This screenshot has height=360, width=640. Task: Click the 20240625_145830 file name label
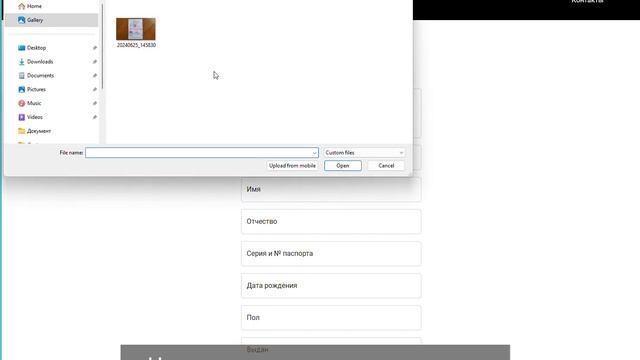(x=136, y=45)
